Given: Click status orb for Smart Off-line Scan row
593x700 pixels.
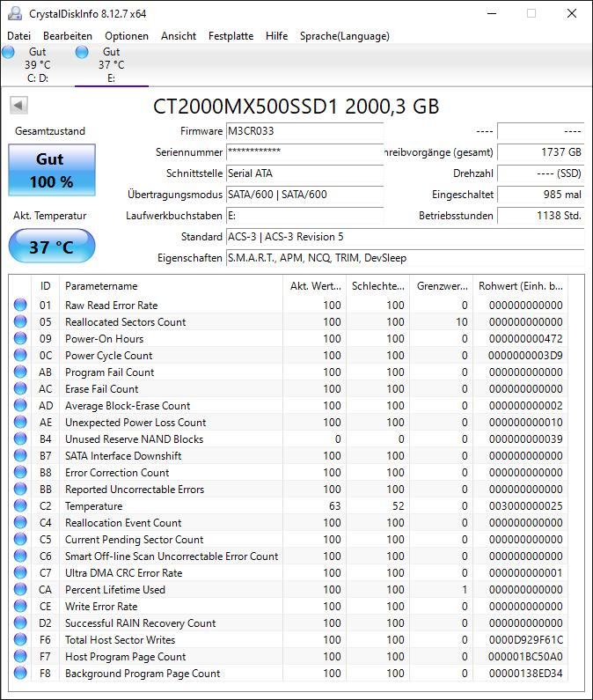Looking at the screenshot, I should pyautogui.click(x=20, y=556).
